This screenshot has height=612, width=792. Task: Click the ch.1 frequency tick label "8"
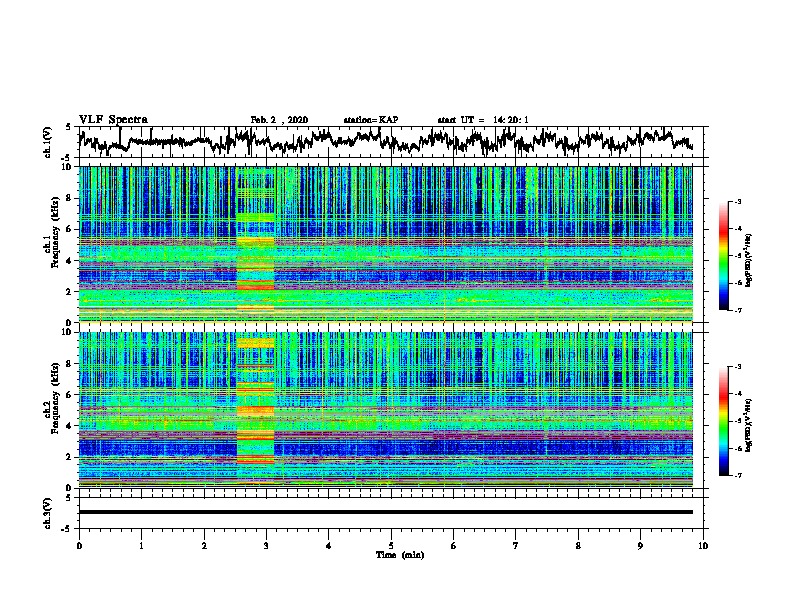[x=70, y=198]
